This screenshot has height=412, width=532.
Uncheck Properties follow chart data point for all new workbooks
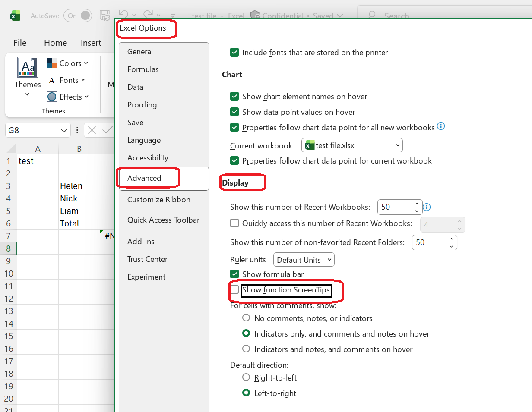pos(234,128)
